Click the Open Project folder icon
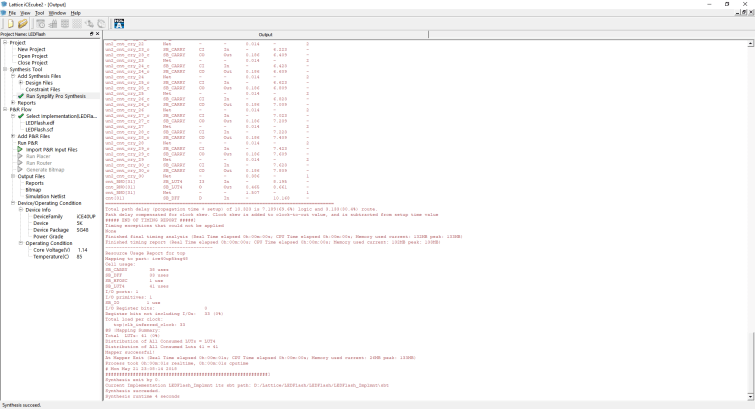 (23, 23)
